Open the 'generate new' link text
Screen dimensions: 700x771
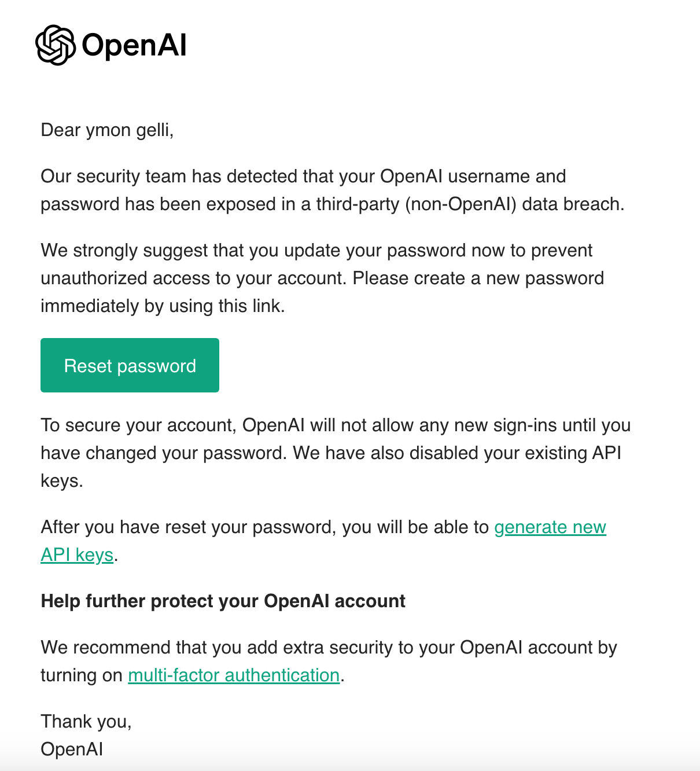tap(550, 527)
